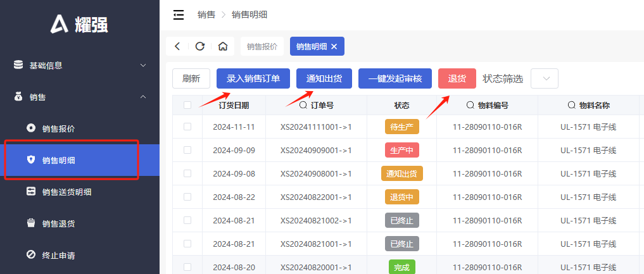The height and width of the screenshot is (274, 644).
Task: Click the 退货中 status tag
Action: tap(401, 197)
